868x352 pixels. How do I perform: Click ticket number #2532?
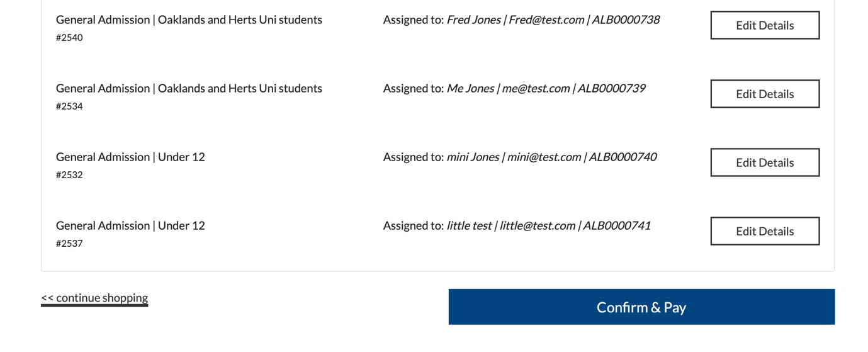click(x=69, y=175)
